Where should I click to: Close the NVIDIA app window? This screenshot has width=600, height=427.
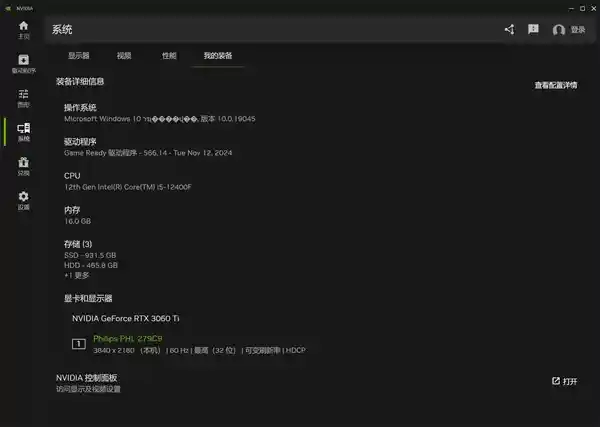point(593,8)
